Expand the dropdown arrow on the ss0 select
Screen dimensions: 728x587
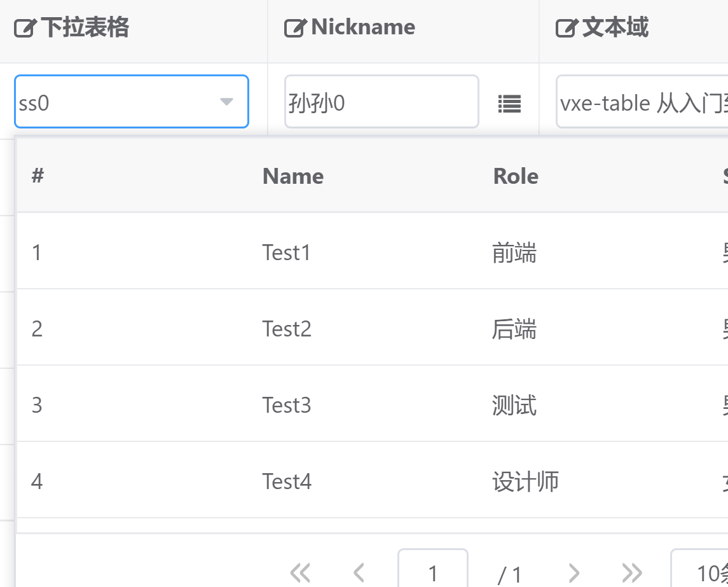pyautogui.click(x=227, y=102)
